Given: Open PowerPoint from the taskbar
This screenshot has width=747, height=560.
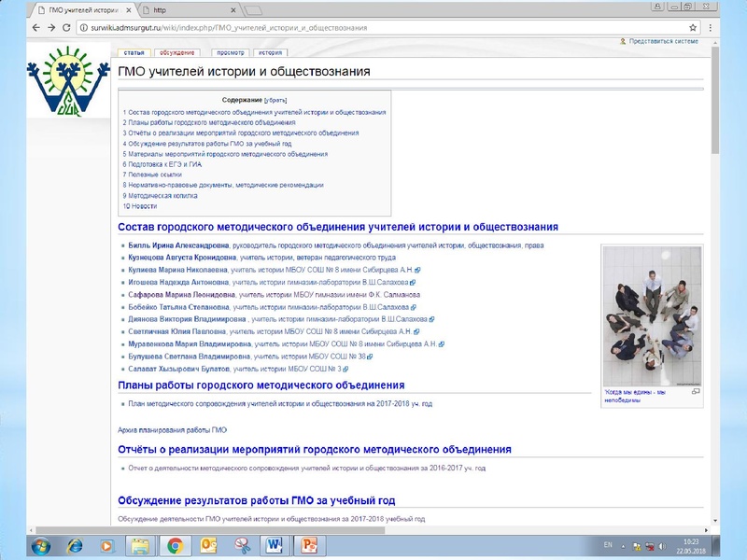Looking at the screenshot, I should coord(309,545).
